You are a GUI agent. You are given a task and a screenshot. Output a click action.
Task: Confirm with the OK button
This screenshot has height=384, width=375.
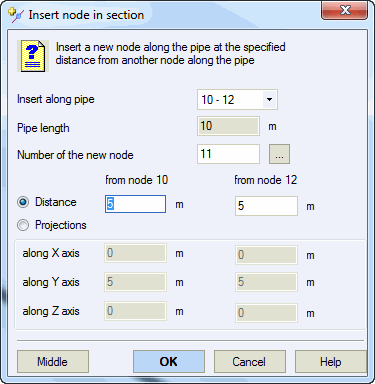(169, 362)
